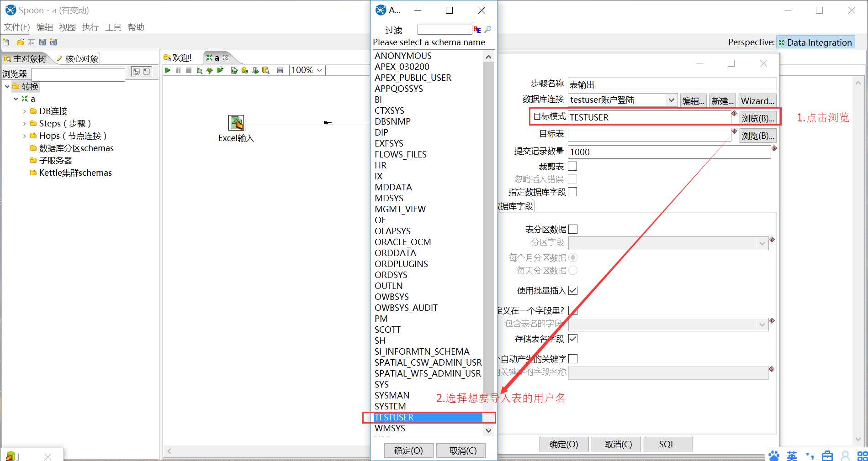Click the toolbox icon in IME bar
The image size is (868, 461).
pyautogui.click(x=827, y=456)
